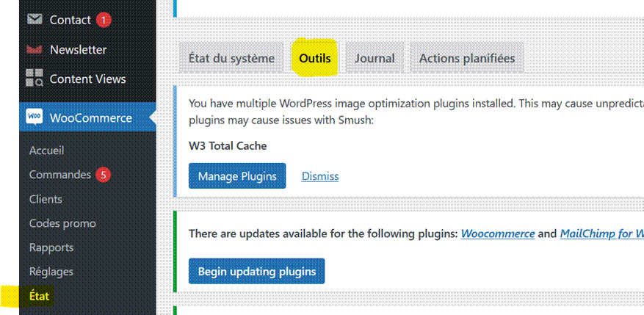Switch to the Actions planifiées tab
This screenshot has height=315, width=644.
coord(467,58)
